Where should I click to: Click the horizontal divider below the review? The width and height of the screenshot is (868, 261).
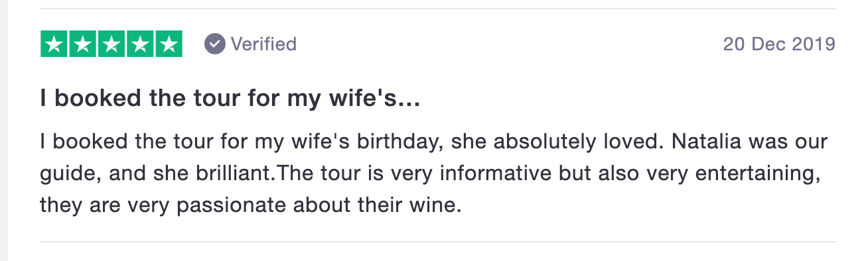(x=438, y=242)
